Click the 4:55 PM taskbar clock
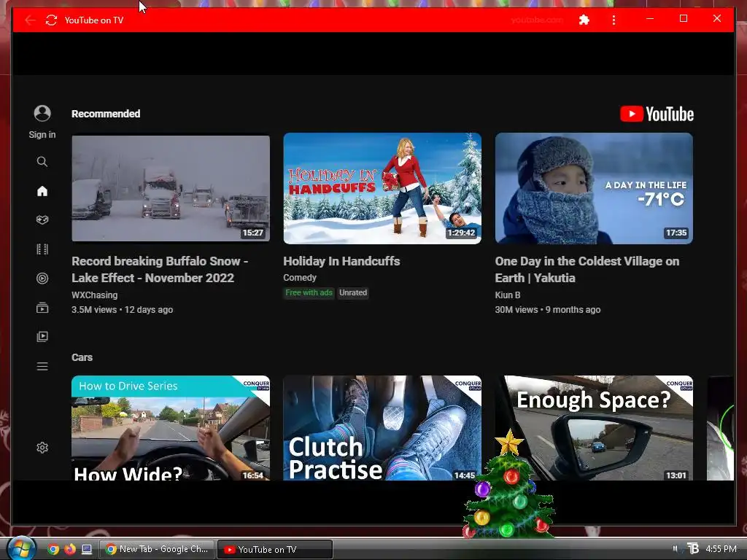Viewport: 747px width, 560px height. (721, 548)
